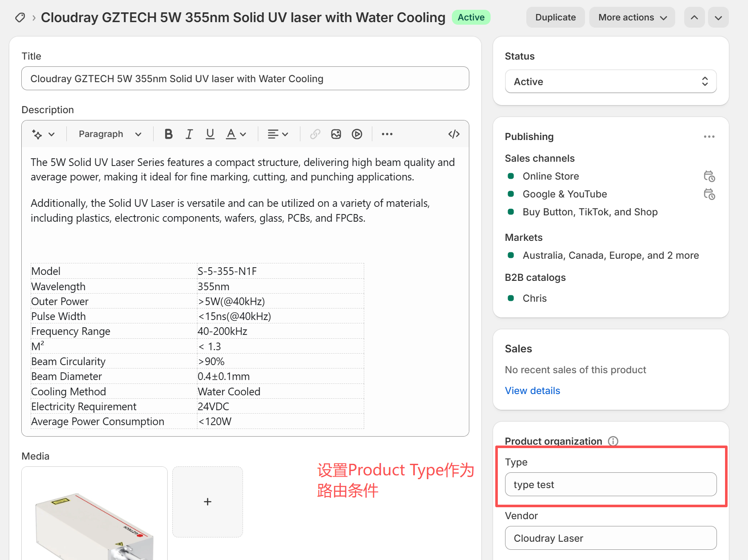Open Product organization info icon
748x560 pixels.
click(x=613, y=441)
